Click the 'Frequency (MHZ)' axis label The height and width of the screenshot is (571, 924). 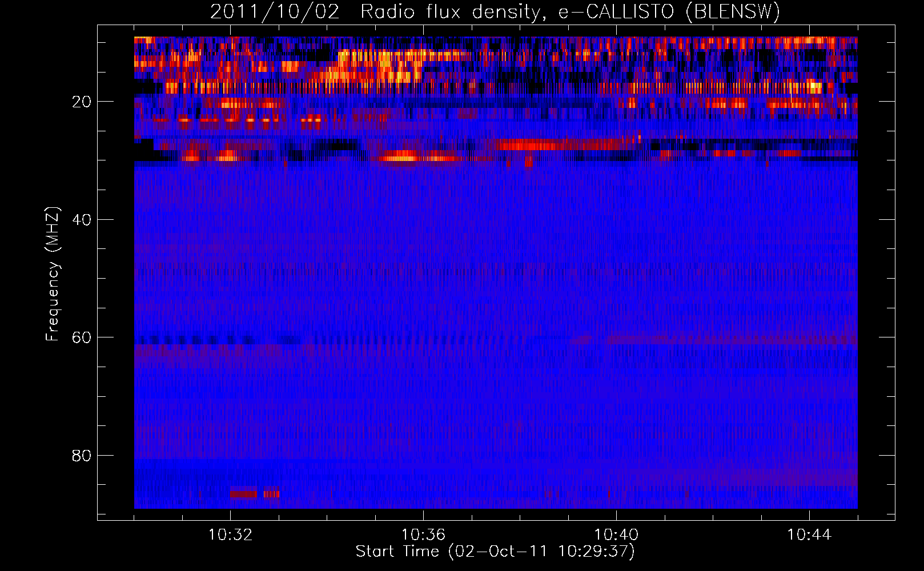53,274
